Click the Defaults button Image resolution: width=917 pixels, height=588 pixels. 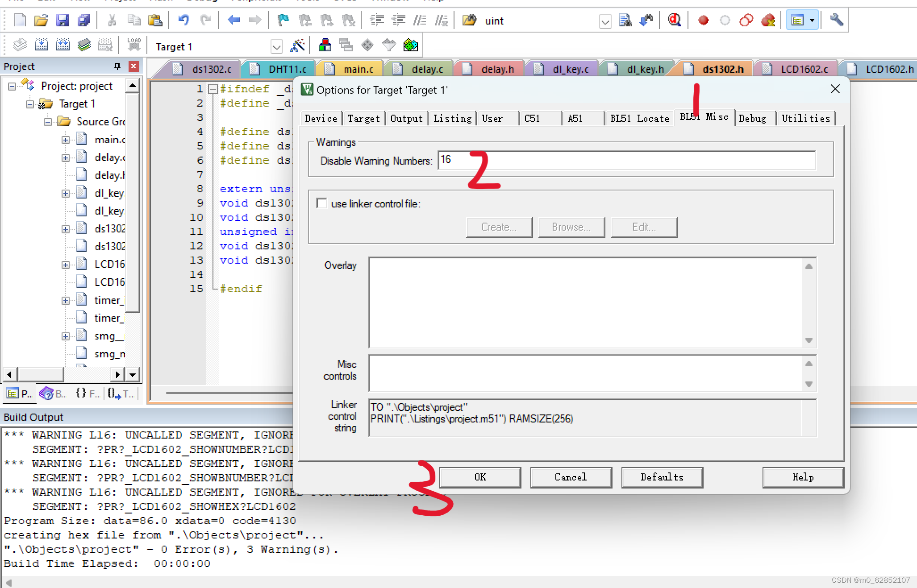click(x=662, y=477)
